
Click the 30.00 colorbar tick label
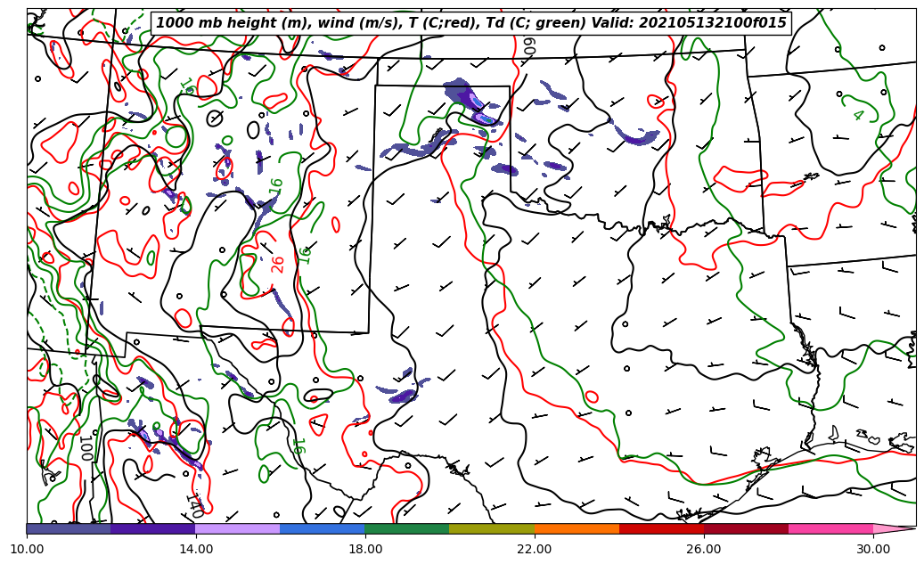[x=873, y=549]
